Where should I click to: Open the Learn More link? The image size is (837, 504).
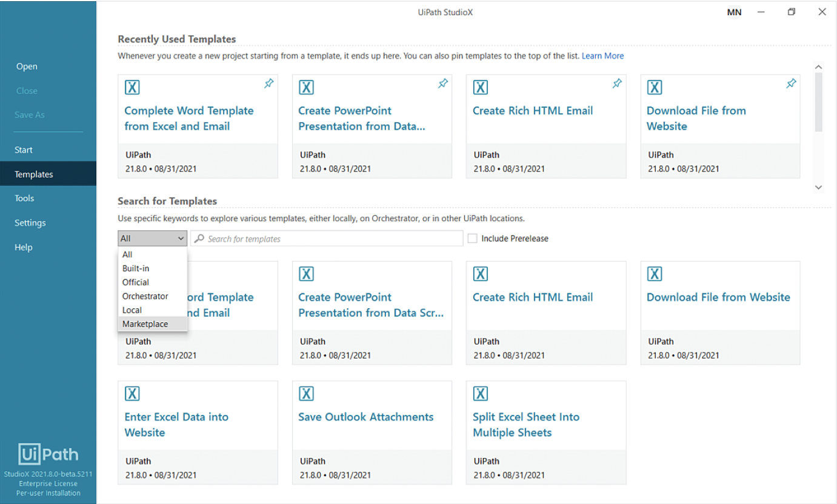[x=602, y=56]
